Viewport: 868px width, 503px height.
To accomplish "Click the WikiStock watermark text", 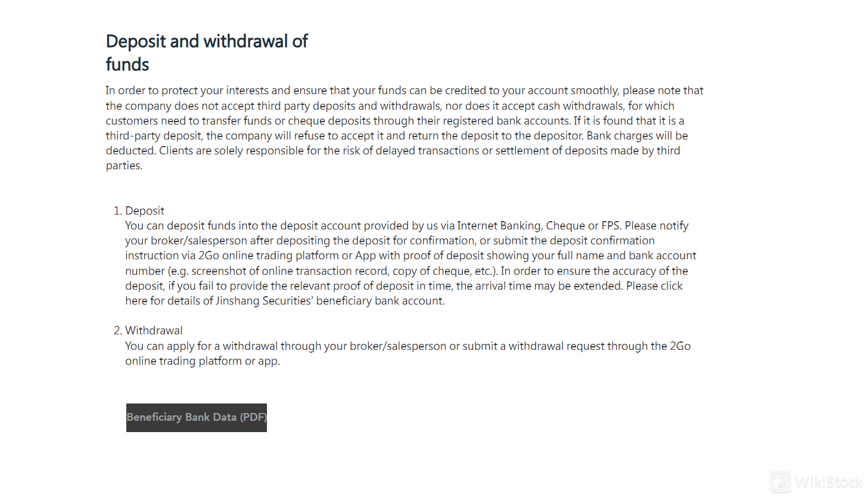I will tap(829, 482).
